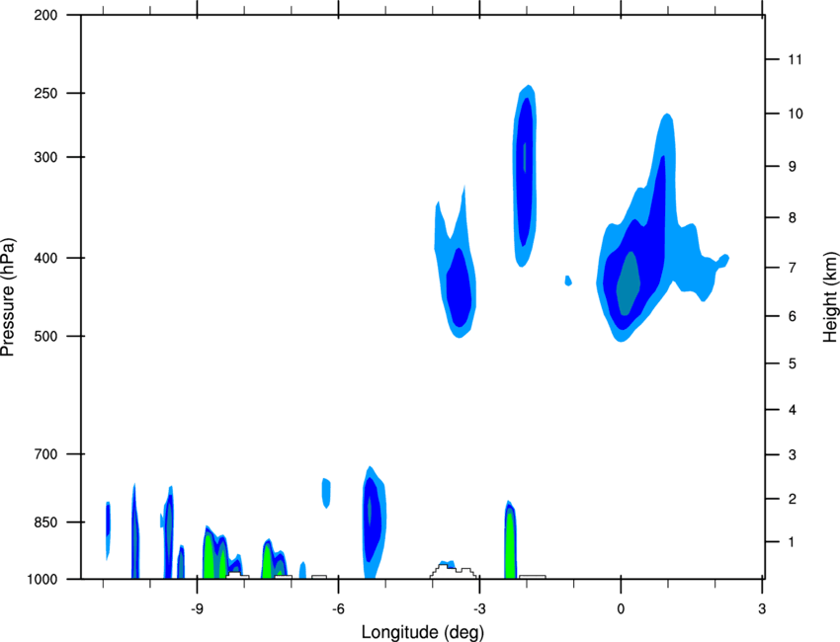This screenshot has height=642, width=840.
Task: Select the 700 pressure tick label
Action: pos(45,454)
